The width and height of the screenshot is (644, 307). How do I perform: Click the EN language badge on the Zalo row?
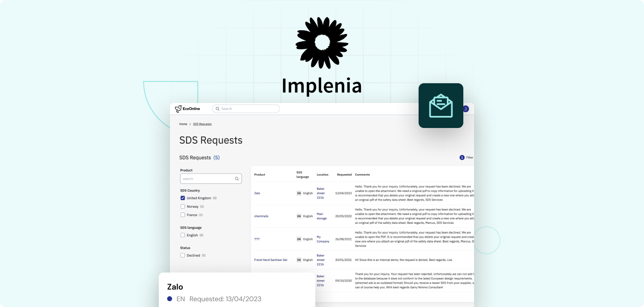pos(299,193)
